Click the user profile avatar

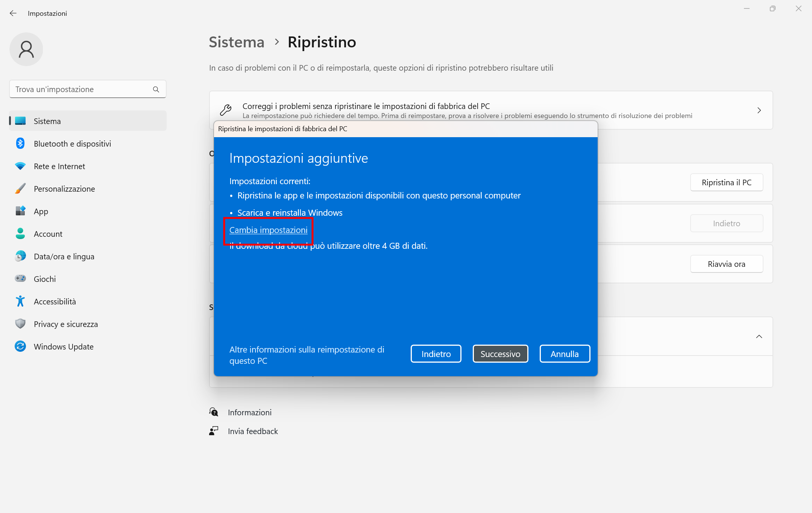click(x=26, y=49)
